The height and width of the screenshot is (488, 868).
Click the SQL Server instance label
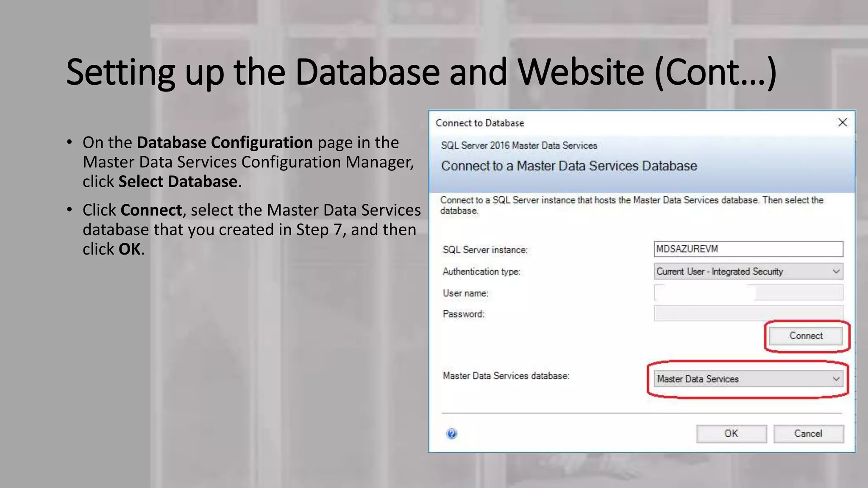tap(485, 250)
